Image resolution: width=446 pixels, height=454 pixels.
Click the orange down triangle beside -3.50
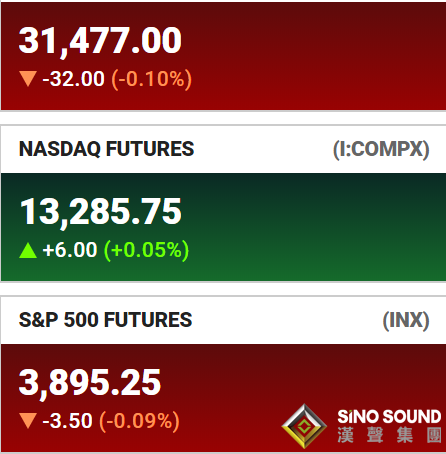[x=28, y=421]
